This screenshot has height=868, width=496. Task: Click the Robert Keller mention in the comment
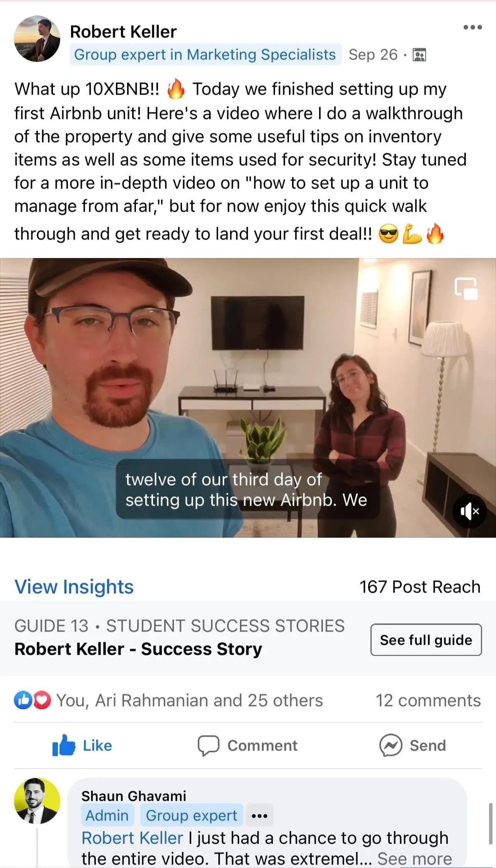pos(132,838)
